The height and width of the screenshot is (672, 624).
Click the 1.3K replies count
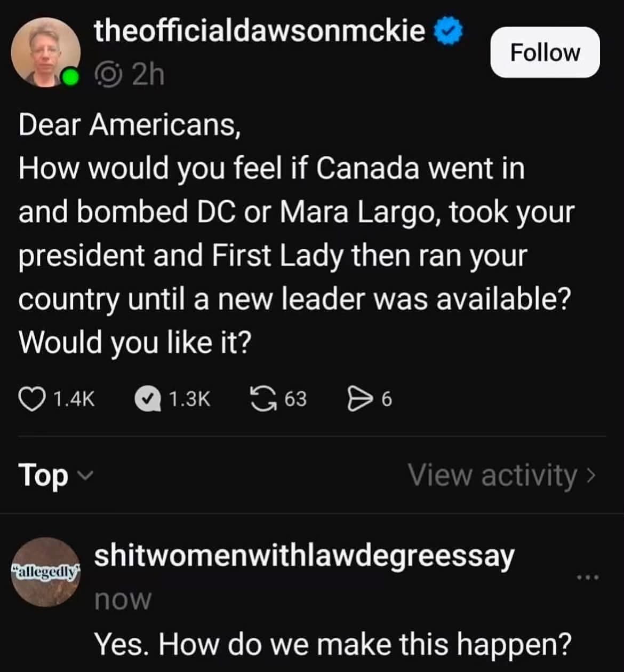pyautogui.click(x=190, y=399)
